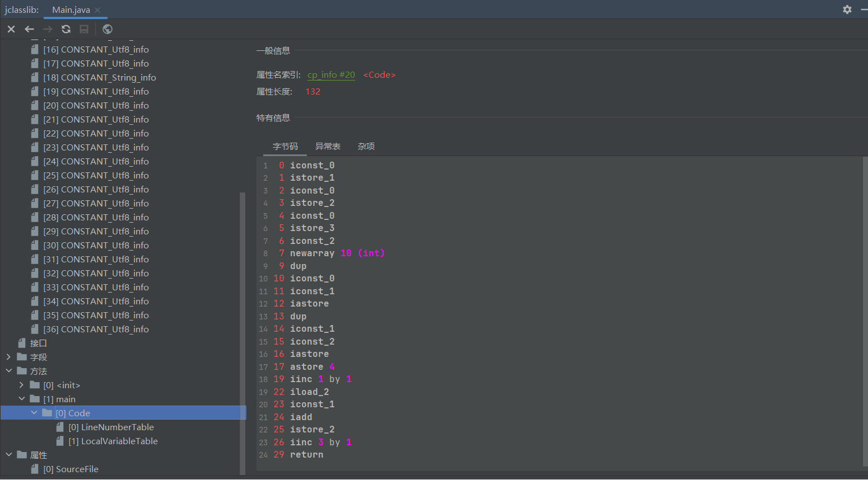The image size is (868, 480).
Task: Click the <Code> attribute name text
Action: point(380,74)
